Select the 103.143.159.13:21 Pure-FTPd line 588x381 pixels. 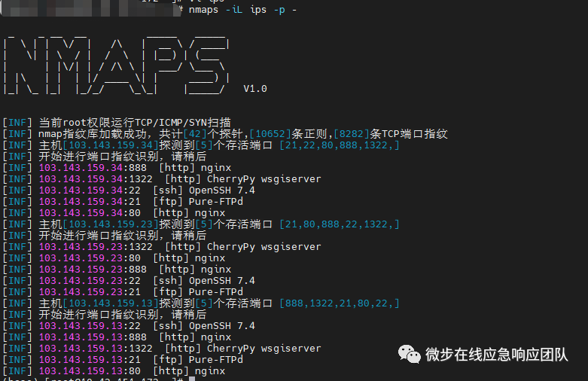(123, 359)
